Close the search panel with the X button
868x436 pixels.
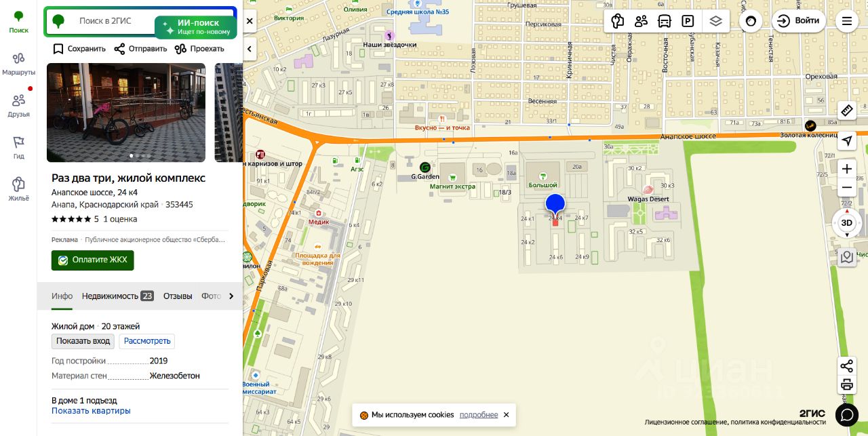pyautogui.click(x=250, y=21)
